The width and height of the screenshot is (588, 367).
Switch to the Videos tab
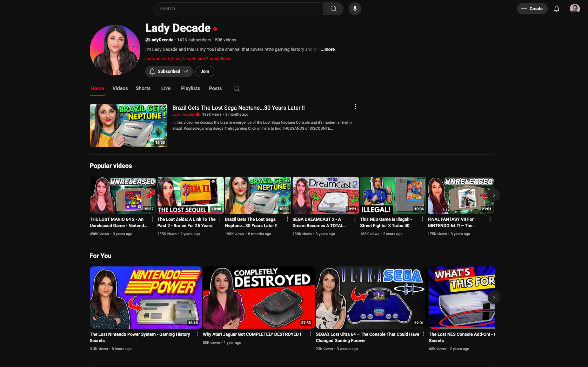[120, 89]
